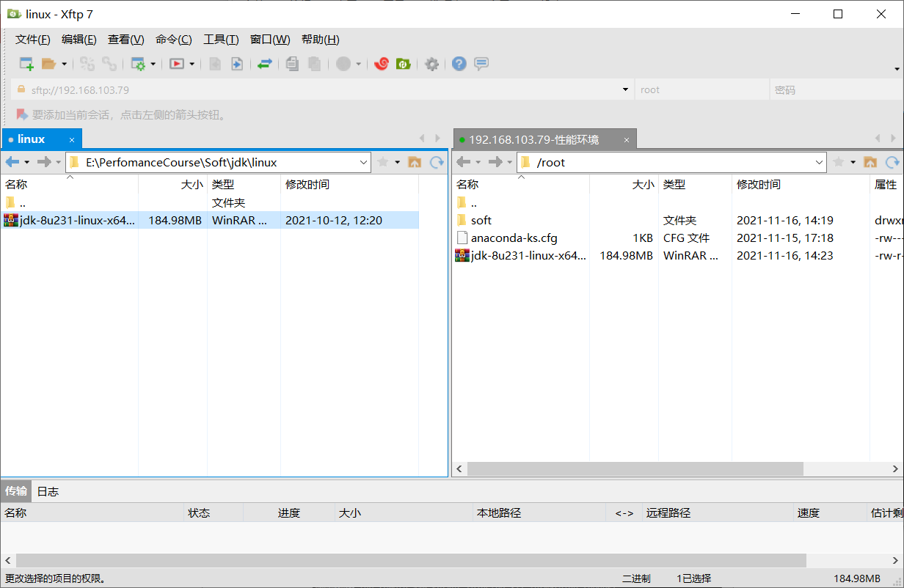Screen dimensions: 904x588
Task: Click the remote pane favorites star icon
Action: [838, 162]
